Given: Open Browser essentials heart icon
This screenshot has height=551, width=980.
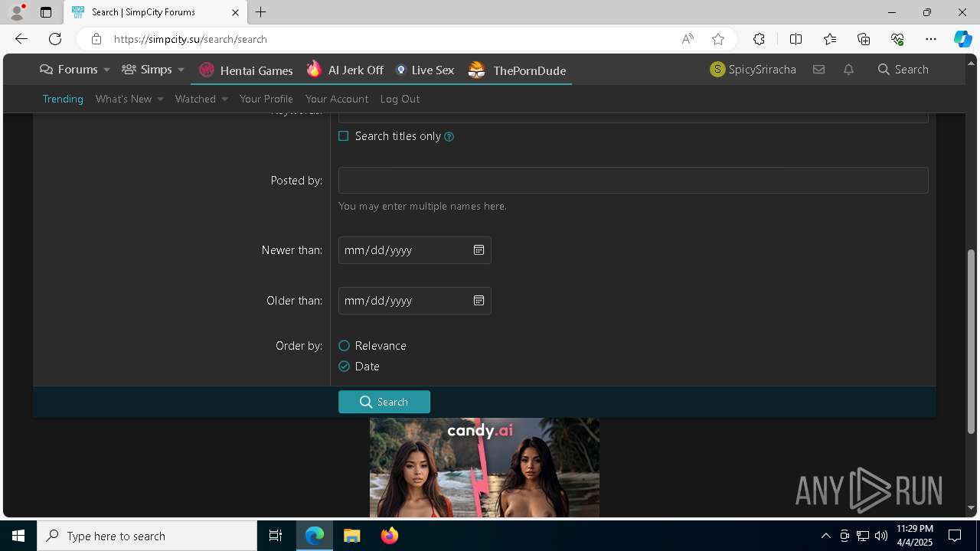Looking at the screenshot, I should (x=897, y=39).
